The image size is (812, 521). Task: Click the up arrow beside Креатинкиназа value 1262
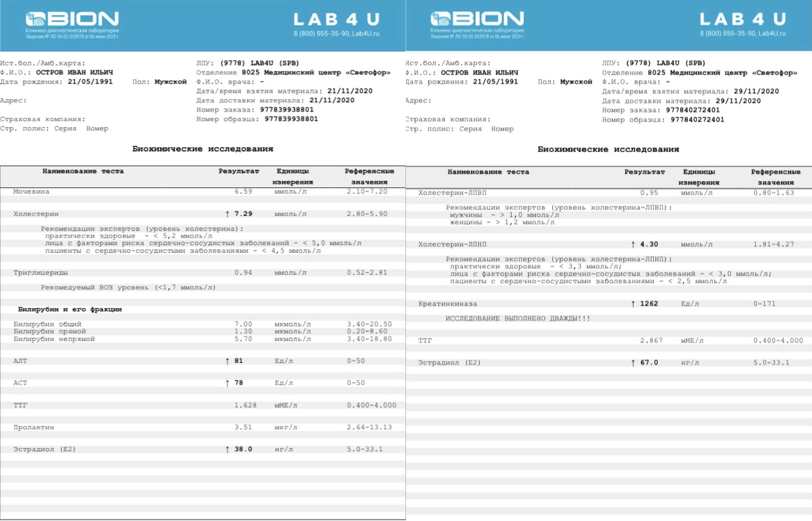[633, 304]
